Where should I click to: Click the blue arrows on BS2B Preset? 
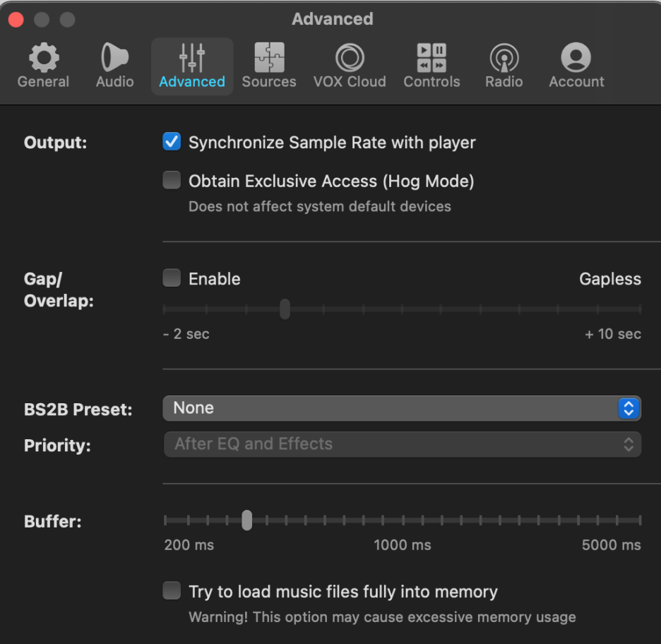click(x=629, y=408)
